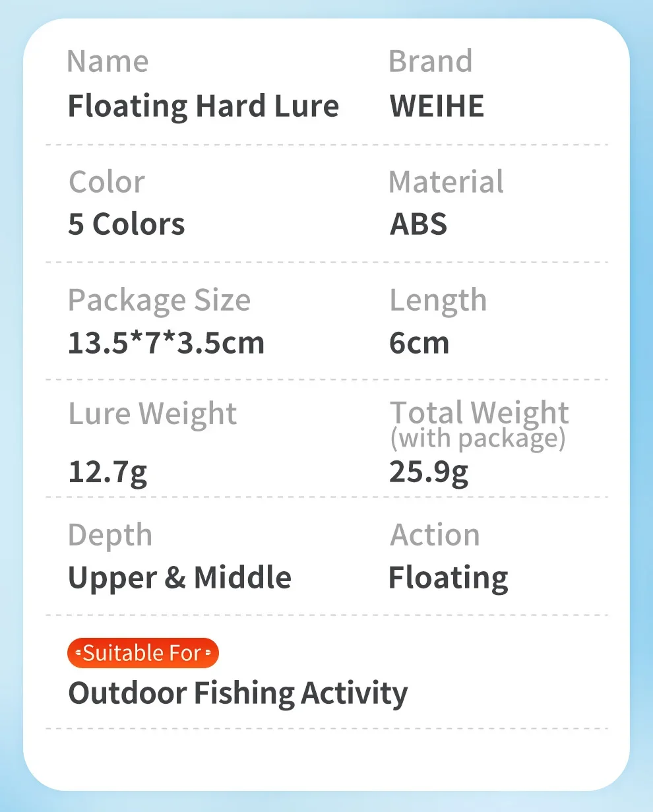Select the Floating Hard Lure name text
Screen dimensions: 653x812
(203, 106)
